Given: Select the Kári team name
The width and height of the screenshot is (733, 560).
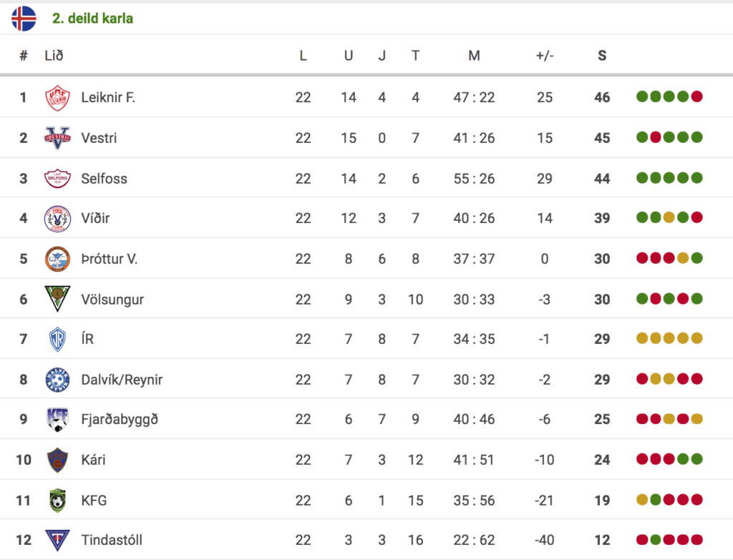Looking at the screenshot, I should tap(93, 460).
